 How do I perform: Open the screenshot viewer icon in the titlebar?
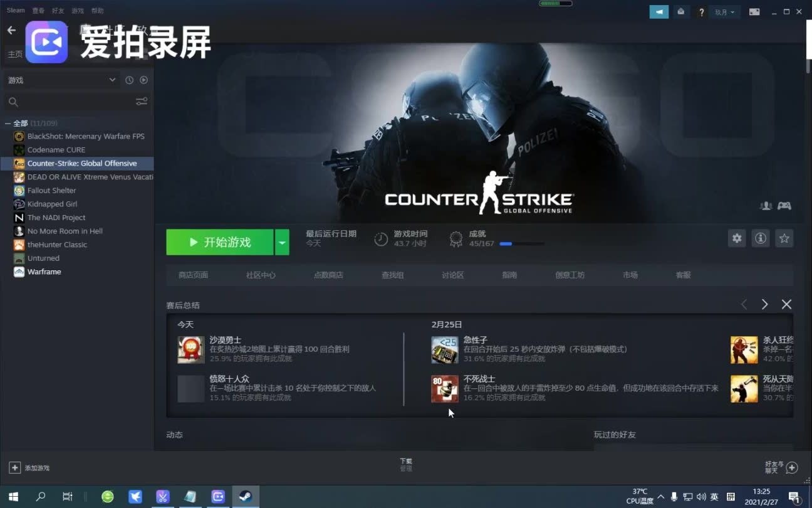[754, 11]
